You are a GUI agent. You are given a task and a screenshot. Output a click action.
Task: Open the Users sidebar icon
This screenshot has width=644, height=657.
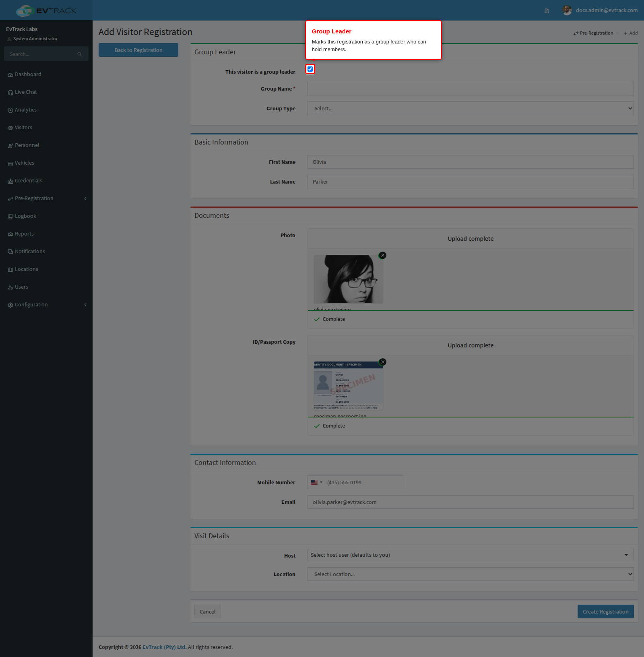[10, 287]
